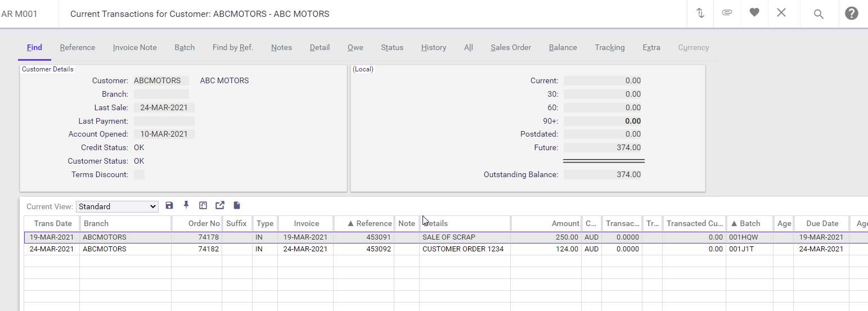Click the empty Last Payment field
The height and width of the screenshot is (311, 868).
[x=164, y=121]
